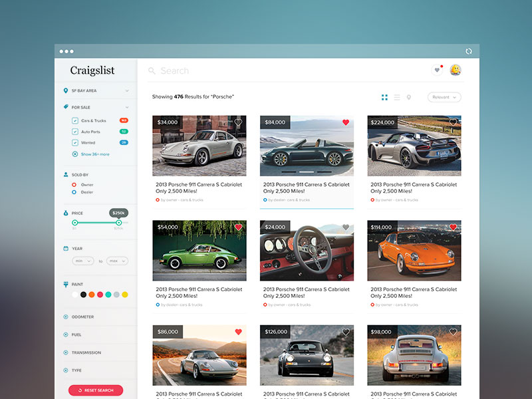This screenshot has width=532, height=399.
Task: Favorite the $224,000 Porsche listing
Action: pyautogui.click(x=453, y=122)
